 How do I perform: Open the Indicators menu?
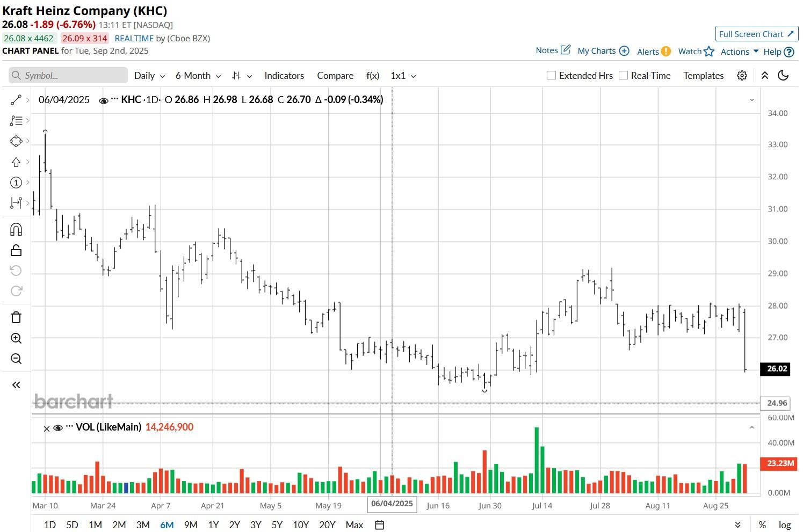coord(284,76)
